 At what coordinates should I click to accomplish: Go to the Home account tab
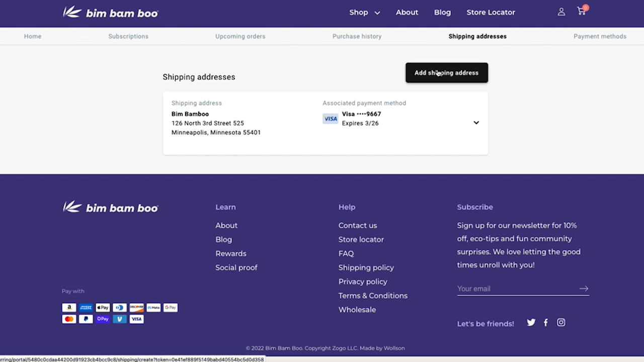point(33,36)
